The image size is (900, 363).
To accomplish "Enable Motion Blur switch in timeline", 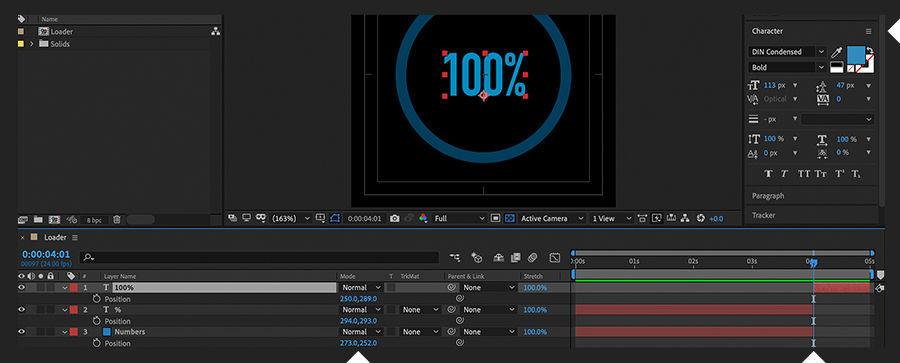I will [532, 258].
